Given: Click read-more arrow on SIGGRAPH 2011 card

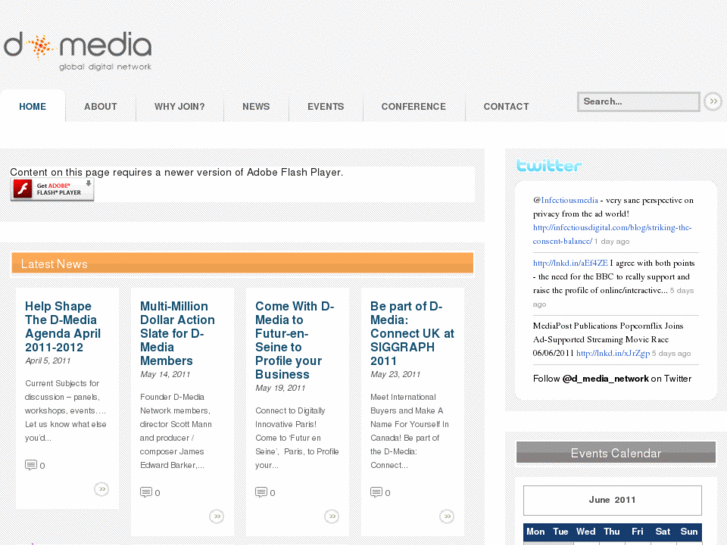Looking at the screenshot, I should [447, 516].
